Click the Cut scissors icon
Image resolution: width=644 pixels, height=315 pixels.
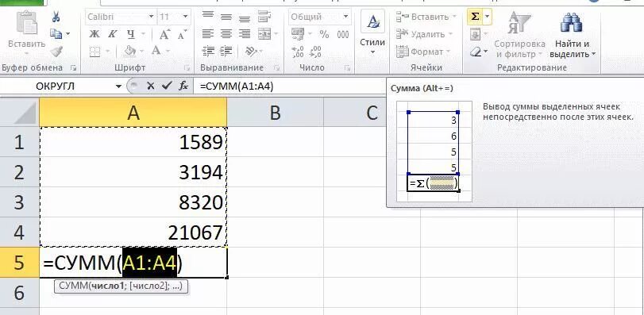coord(56,17)
